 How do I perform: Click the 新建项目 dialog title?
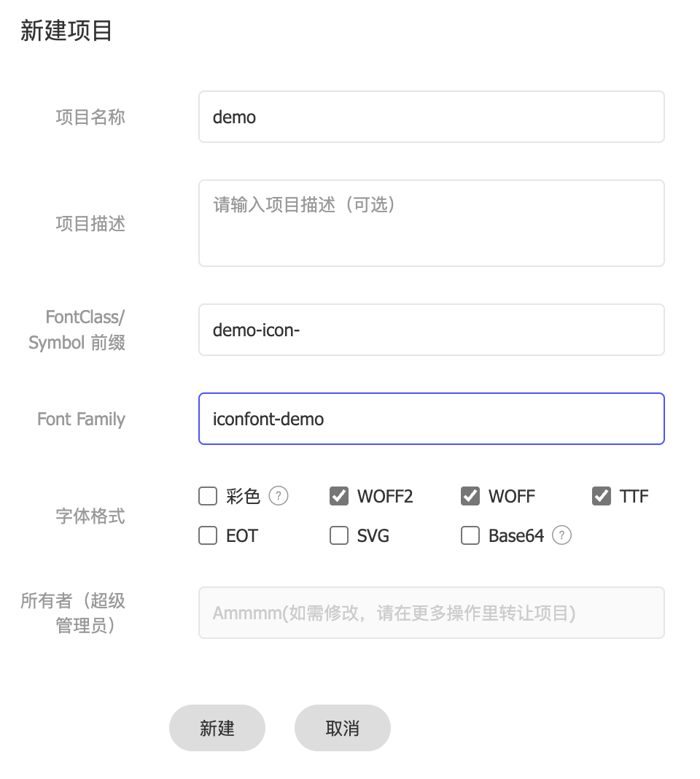click(x=66, y=31)
